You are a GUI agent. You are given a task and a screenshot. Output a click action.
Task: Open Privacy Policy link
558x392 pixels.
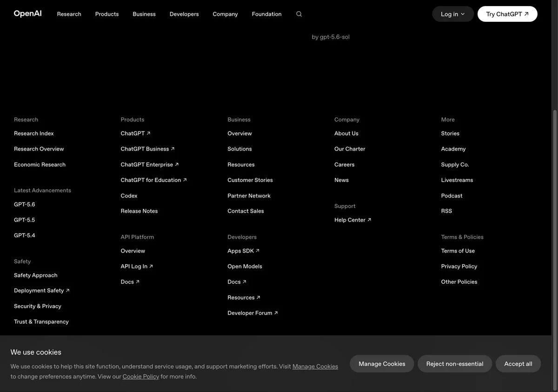[x=459, y=267]
